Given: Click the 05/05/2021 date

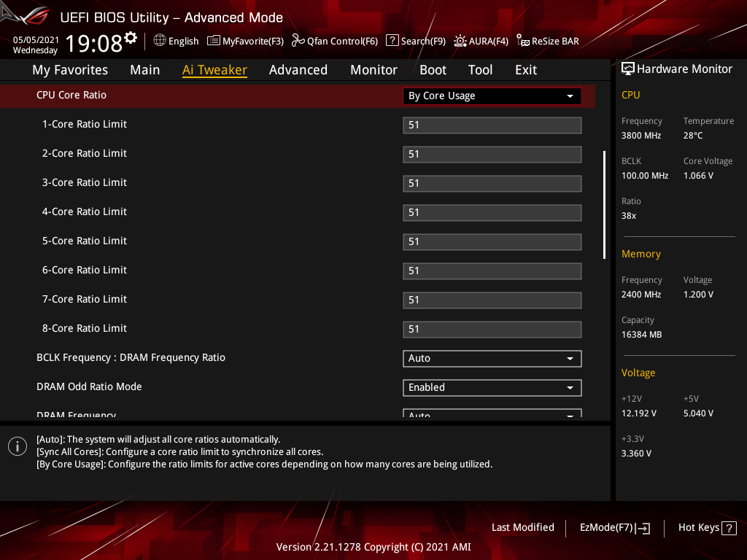Looking at the screenshot, I should pos(36,40).
